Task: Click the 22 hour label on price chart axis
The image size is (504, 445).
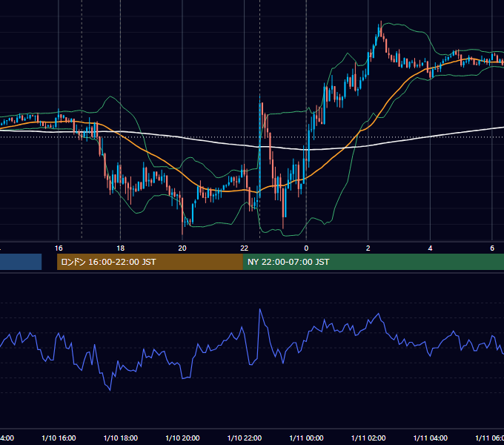Action: (x=245, y=248)
